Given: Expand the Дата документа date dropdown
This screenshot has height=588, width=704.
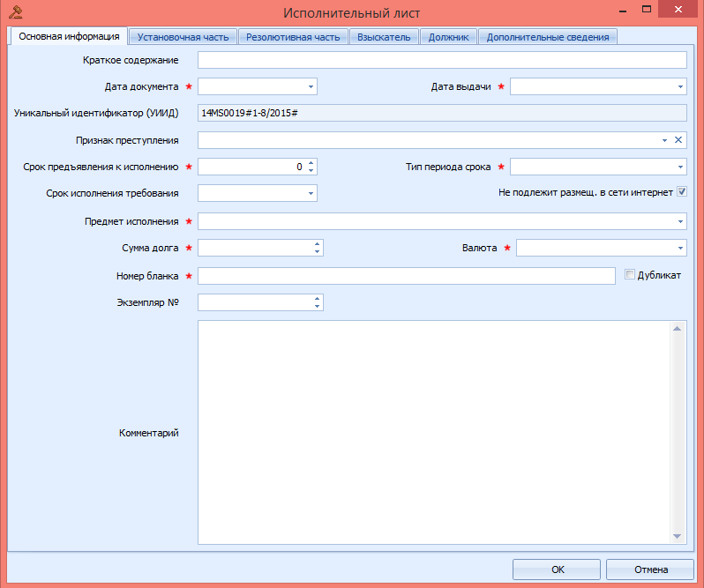Looking at the screenshot, I should (x=311, y=86).
